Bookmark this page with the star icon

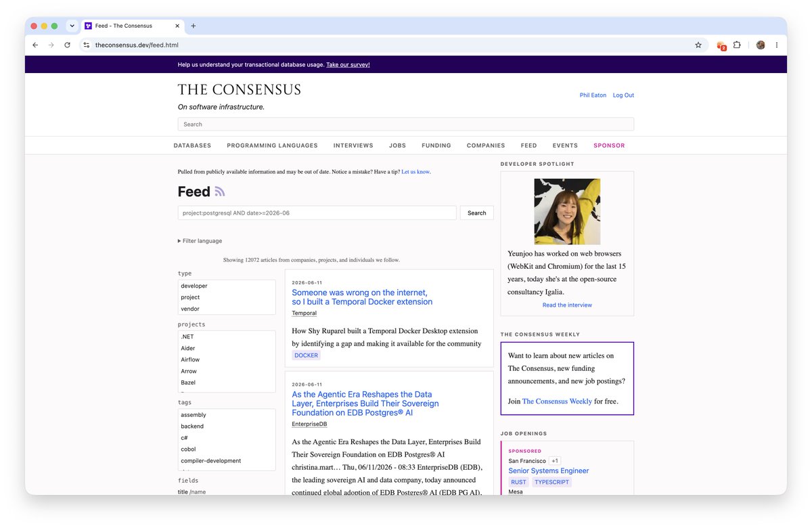698,45
